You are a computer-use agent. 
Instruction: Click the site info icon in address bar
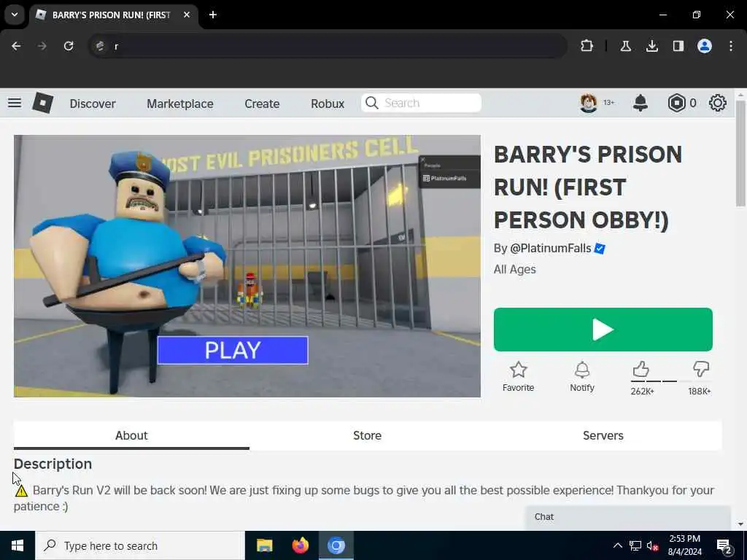(99, 46)
